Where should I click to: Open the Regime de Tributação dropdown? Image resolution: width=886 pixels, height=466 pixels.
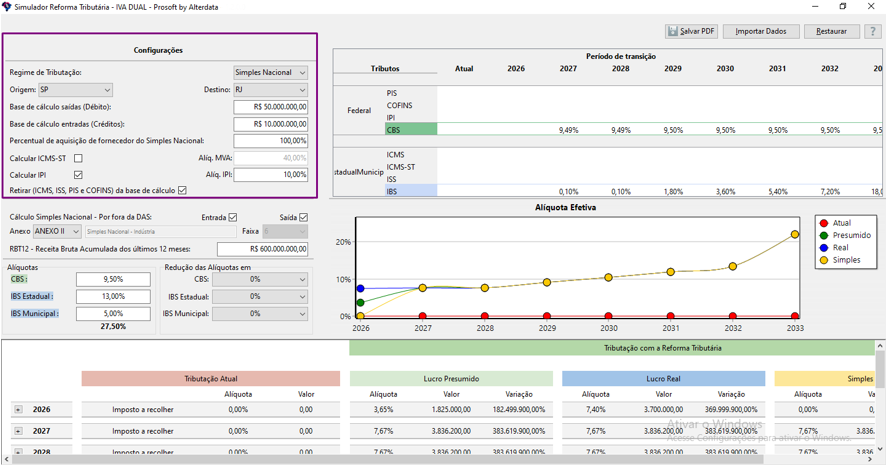click(x=271, y=73)
